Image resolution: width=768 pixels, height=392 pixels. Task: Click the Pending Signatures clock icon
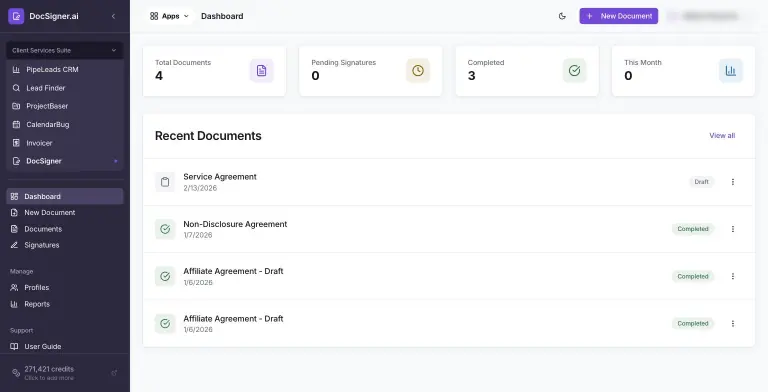tap(418, 71)
